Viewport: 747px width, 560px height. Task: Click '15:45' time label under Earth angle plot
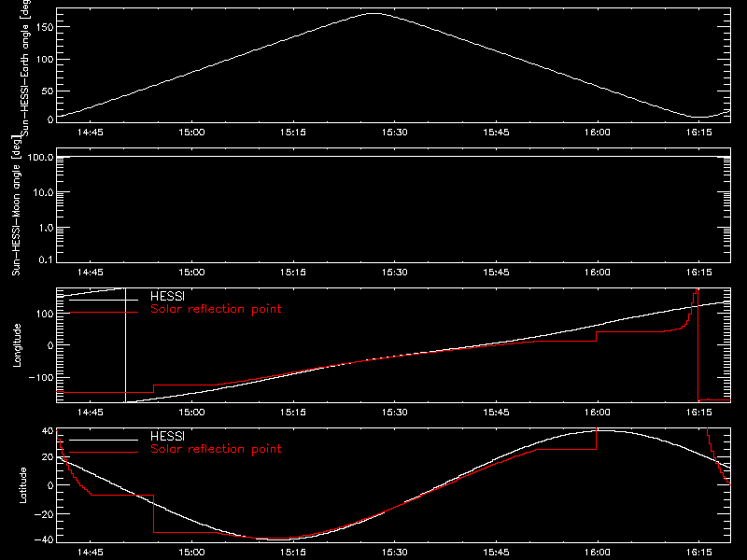point(496,132)
